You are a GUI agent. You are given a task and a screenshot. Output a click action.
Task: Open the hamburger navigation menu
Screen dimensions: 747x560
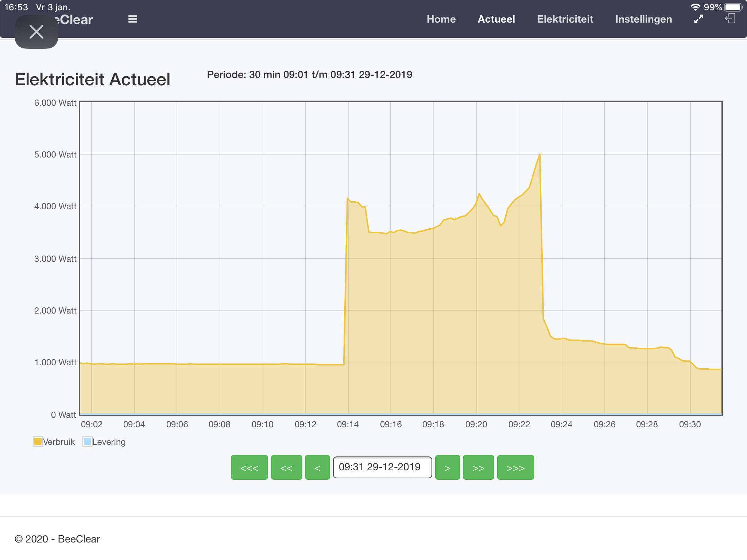[x=133, y=19]
